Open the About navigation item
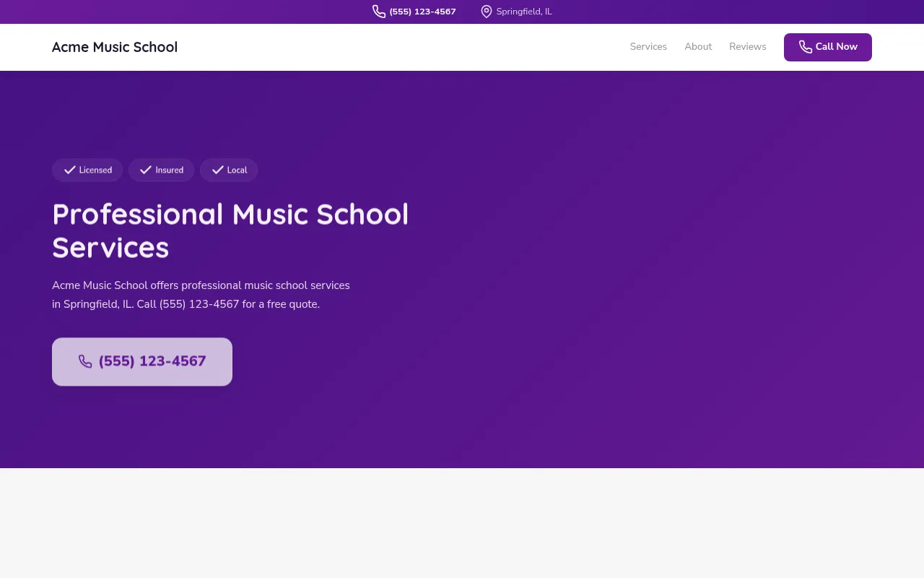This screenshot has height=578, width=924. tap(698, 46)
